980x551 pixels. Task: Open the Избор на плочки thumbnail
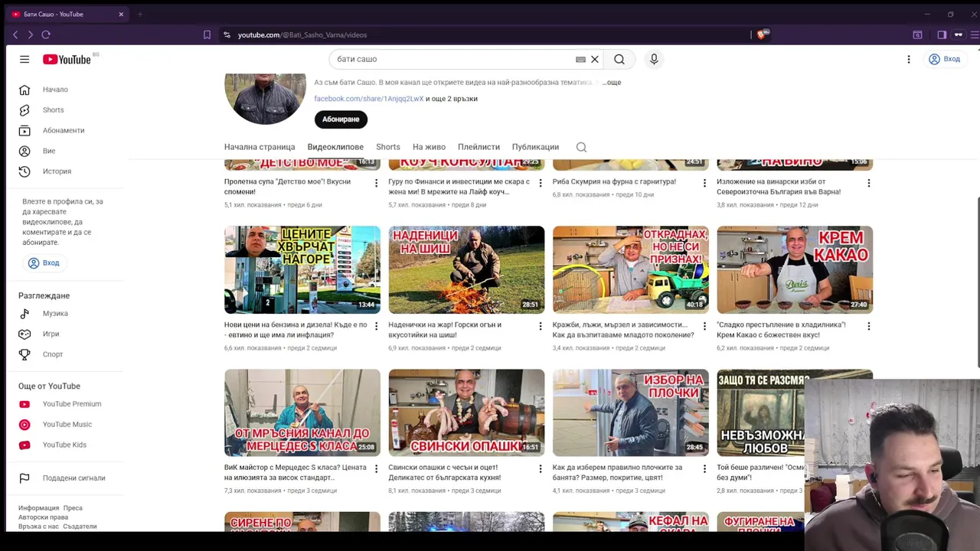(630, 412)
